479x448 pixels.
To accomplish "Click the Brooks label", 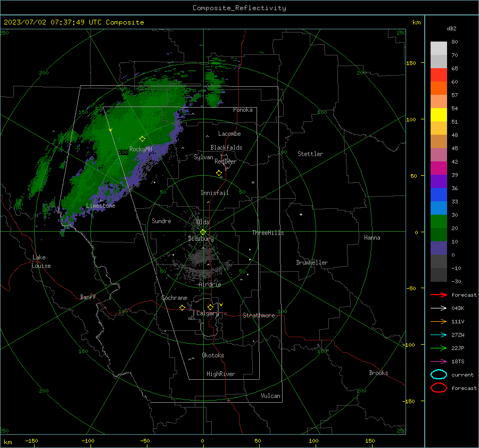I will 378,373.
